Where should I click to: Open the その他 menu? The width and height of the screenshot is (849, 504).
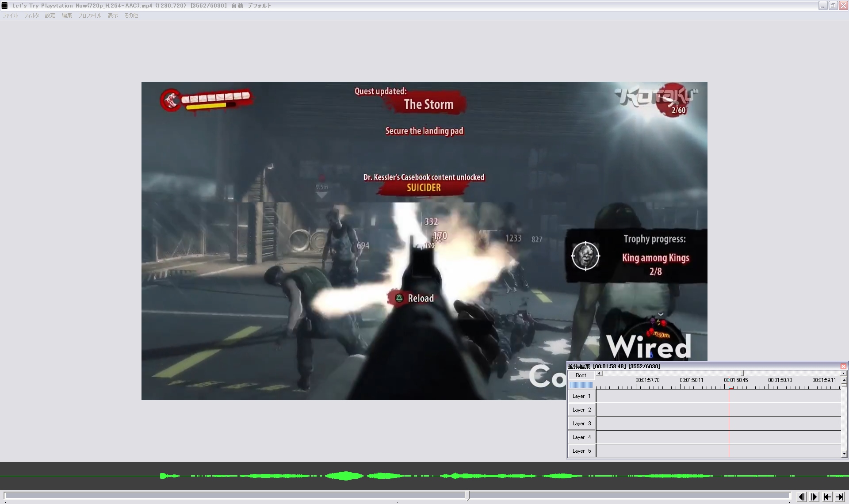(x=131, y=15)
